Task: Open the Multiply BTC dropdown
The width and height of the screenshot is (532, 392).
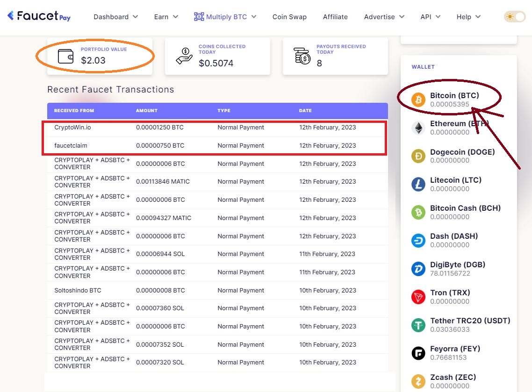Action: 225,17
